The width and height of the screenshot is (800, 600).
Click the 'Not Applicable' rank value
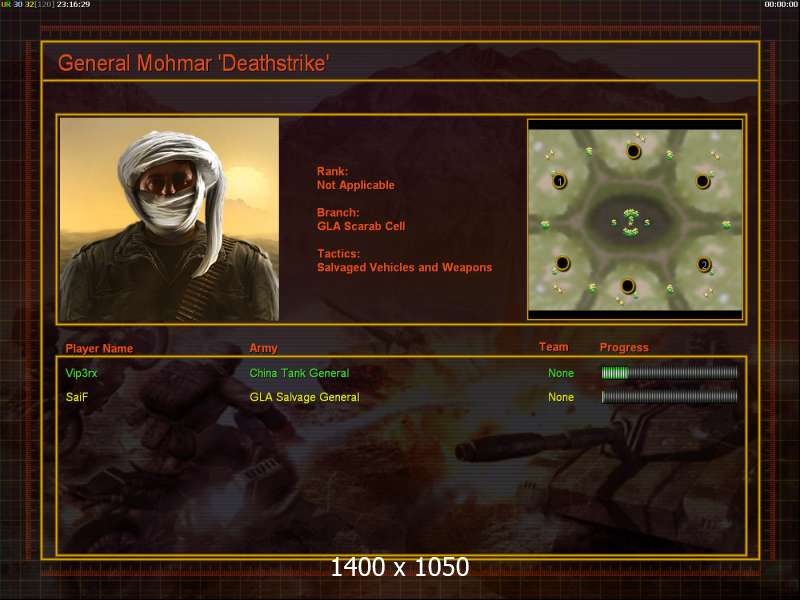click(356, 185)
